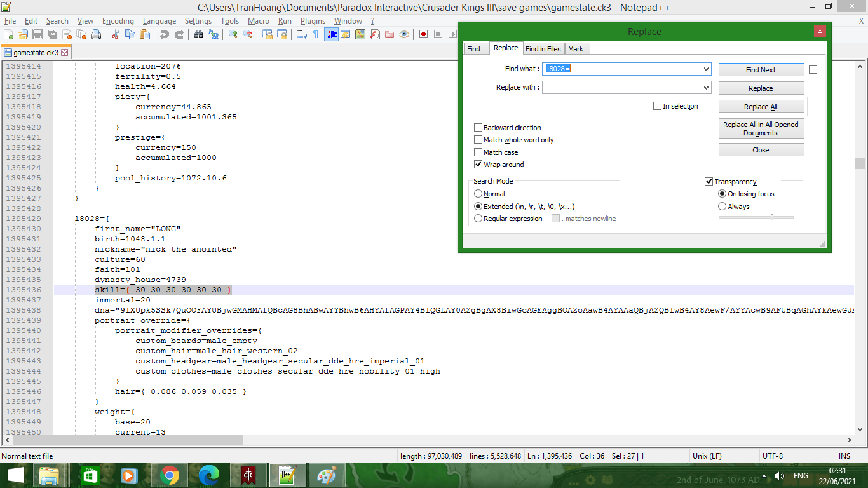The width and height of the screenshot is (868, 488).
Task: Open the Macro menu
Action: pyautogui.click(x=259, y=21)
